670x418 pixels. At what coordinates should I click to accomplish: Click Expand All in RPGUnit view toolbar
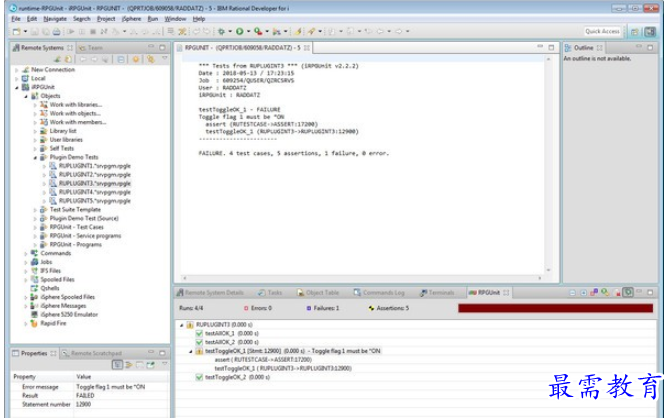[x=583, y=293]
